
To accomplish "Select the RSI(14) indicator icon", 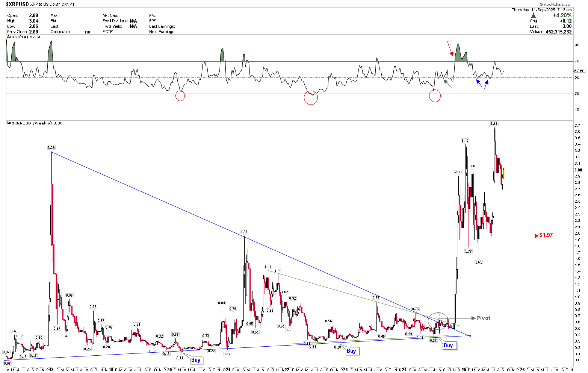I will point(8,37).
